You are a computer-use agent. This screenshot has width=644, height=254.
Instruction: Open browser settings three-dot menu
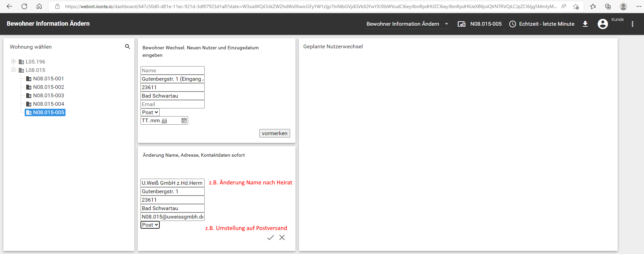(639, 6)
